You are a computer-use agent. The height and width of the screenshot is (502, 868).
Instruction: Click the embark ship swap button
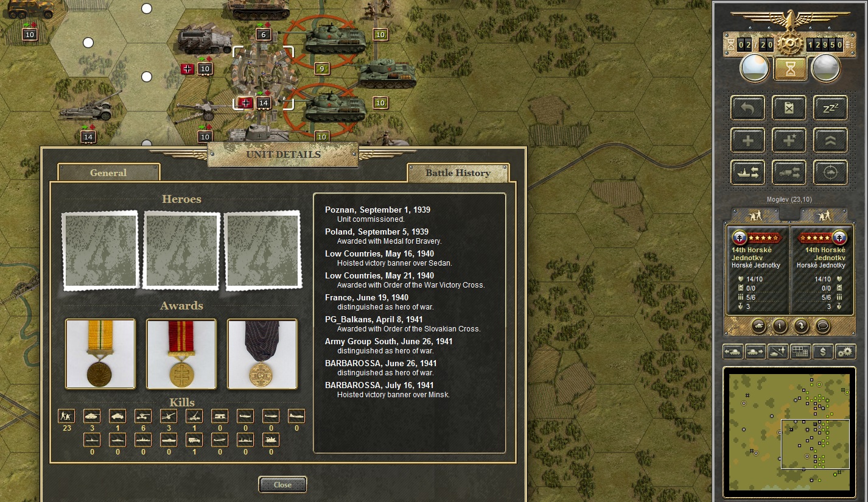748,172
